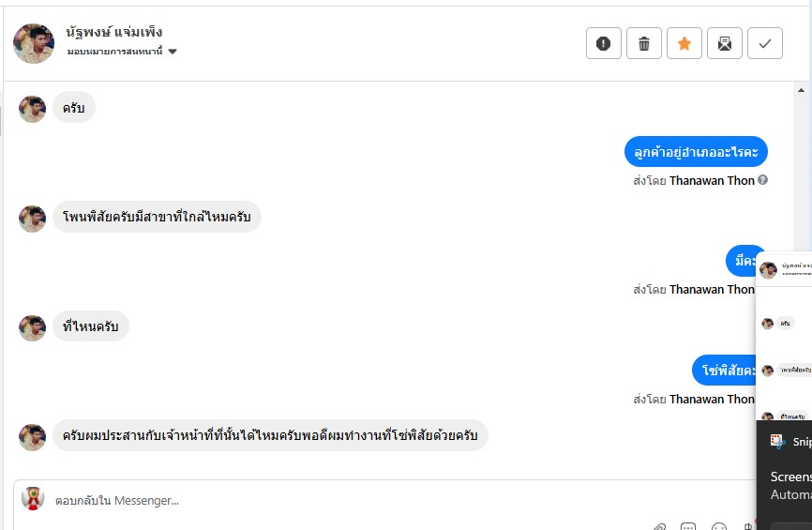Screen dimensions: 812x530
Task: Mark conversation as unread envelope icon
Action: tap(725, 43)
